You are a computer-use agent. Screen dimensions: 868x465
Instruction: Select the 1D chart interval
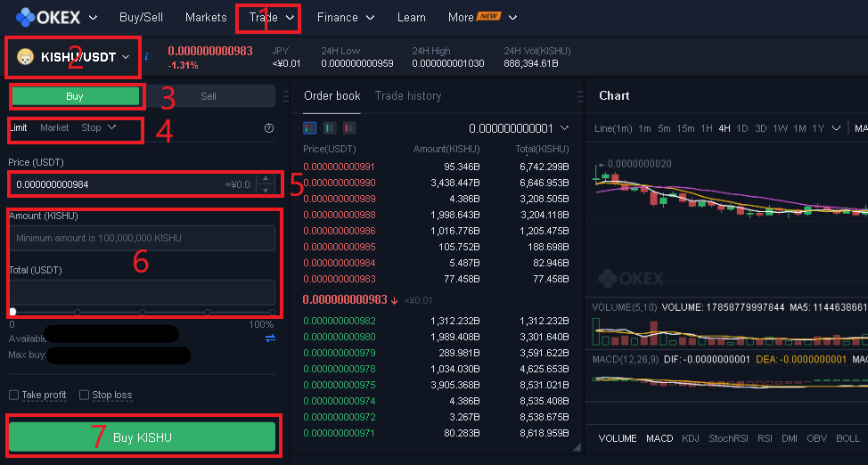(741, 128)
